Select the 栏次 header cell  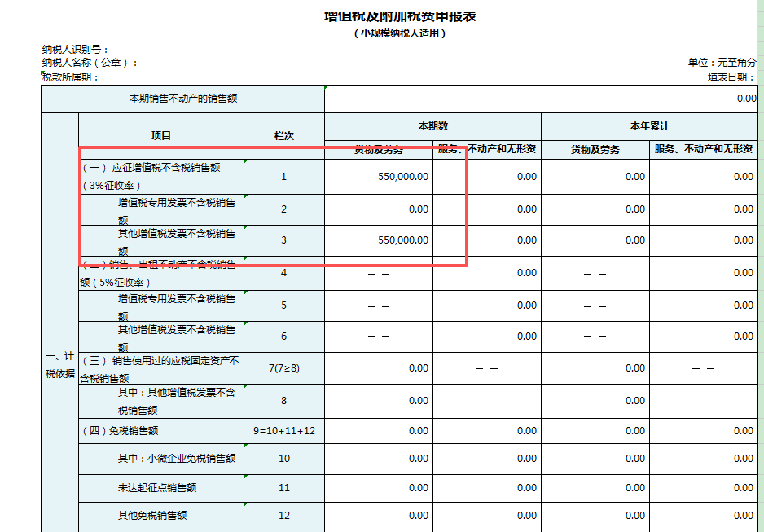tap(283, 136)
